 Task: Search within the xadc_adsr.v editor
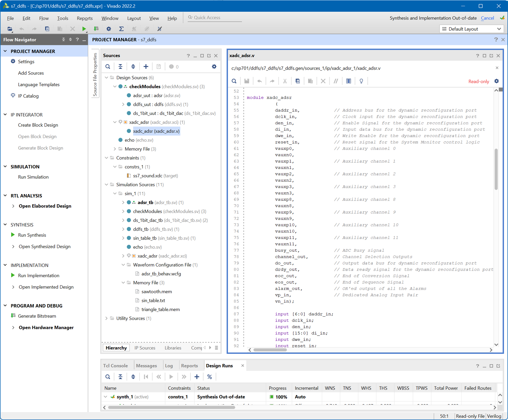click(234, 81)
